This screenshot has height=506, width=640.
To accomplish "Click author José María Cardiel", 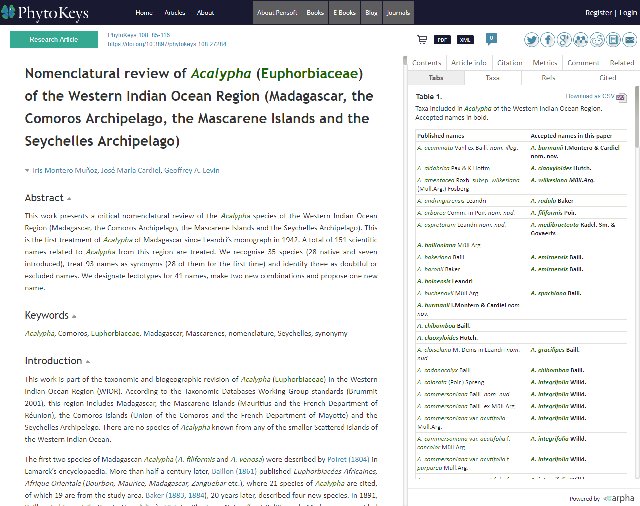I will pyautogui.click(x=131, y=171).
